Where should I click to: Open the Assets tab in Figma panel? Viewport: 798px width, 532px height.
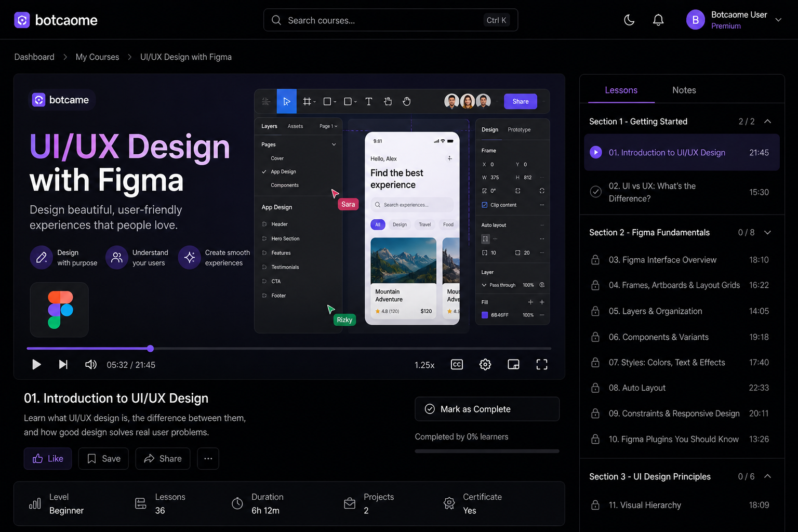click(295, 126)
